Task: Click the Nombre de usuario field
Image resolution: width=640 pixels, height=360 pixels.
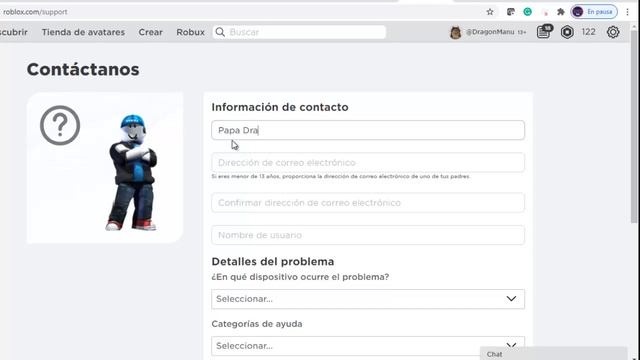Action: pos(368,235)
